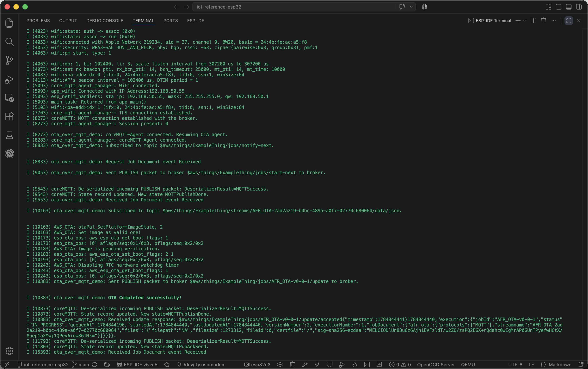Image resolution: width=588 pixels, height=369 pixels.
Task: Click the half-shaded hexagon icon in title bar
Action: (424, 7)
